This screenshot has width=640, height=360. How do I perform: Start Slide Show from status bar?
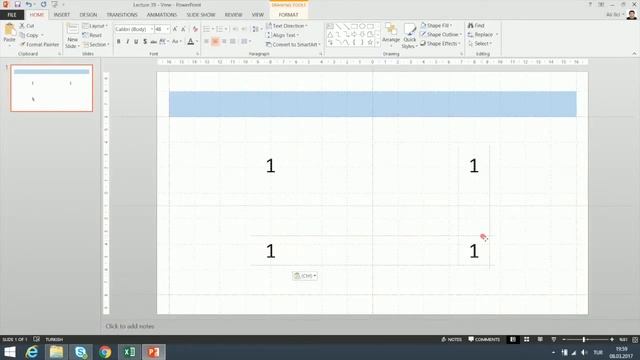pyautogui.click(x=553, y=339)
